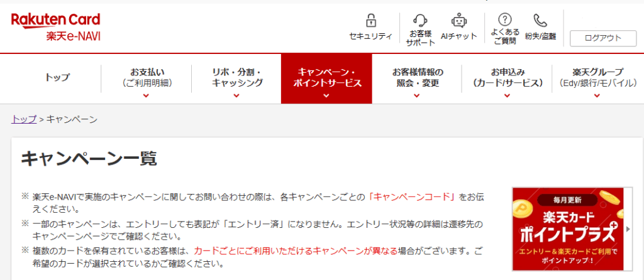Follow the トップ breadcrumb link
This screenshot has width=644, height=280.
point(24,119)
